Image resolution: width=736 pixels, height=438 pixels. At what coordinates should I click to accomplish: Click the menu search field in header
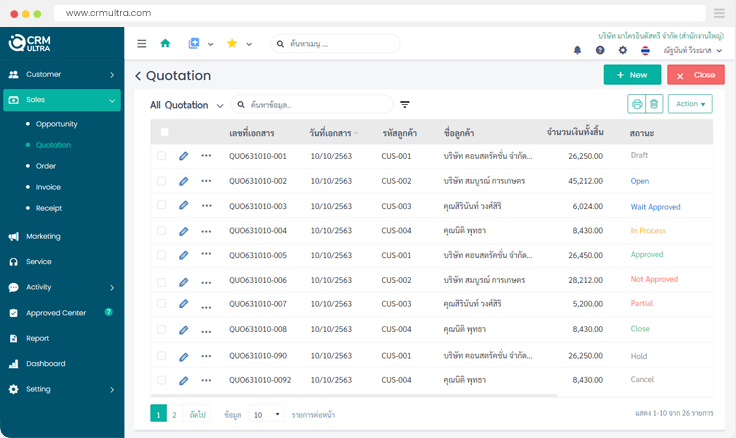(x=335, y=44)
